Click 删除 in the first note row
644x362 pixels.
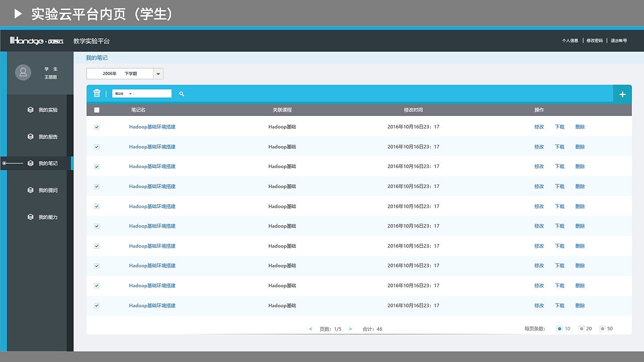(x=580, y=127)
